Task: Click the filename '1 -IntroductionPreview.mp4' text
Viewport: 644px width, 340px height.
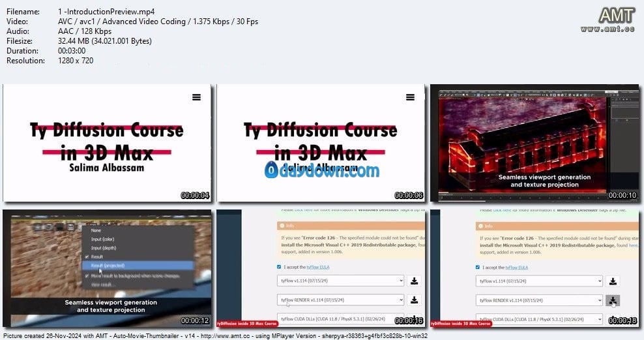Action: (106, 12)
